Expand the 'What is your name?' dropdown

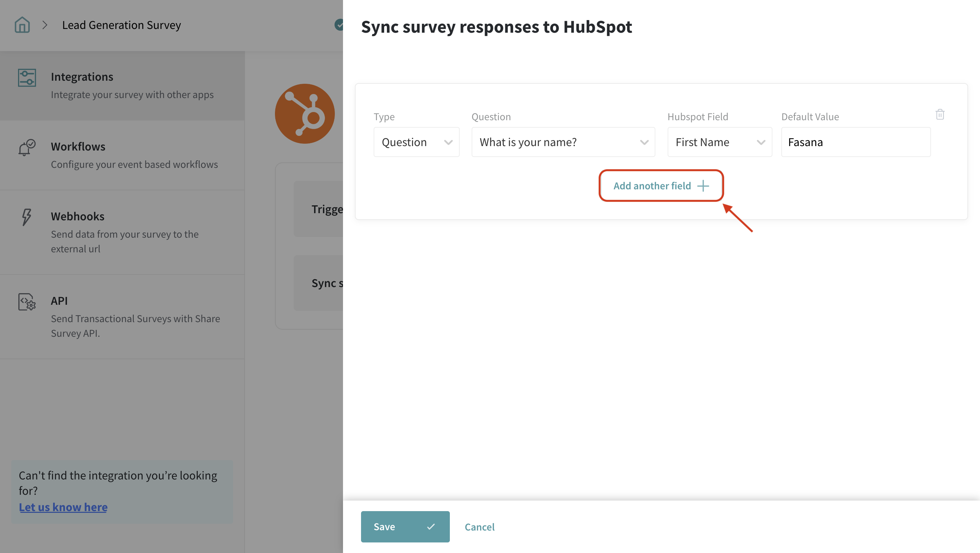pos(563,142)
